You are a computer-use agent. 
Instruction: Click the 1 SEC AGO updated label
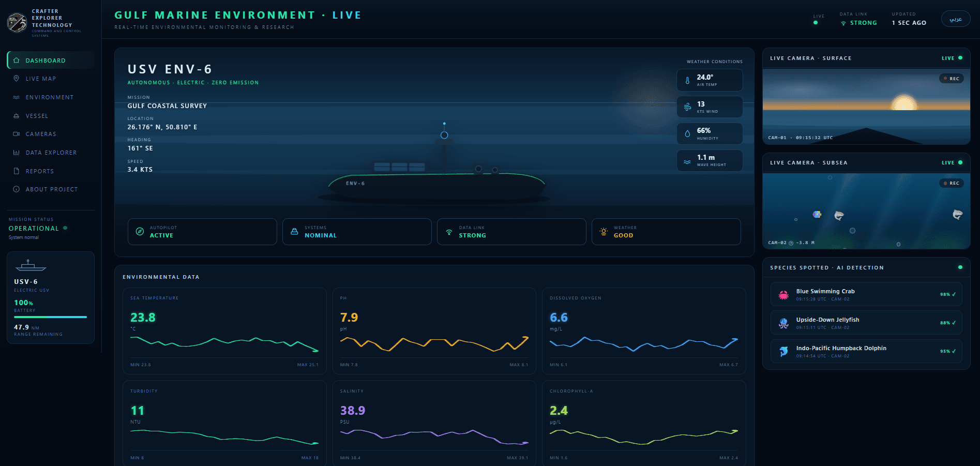(909, 23)
